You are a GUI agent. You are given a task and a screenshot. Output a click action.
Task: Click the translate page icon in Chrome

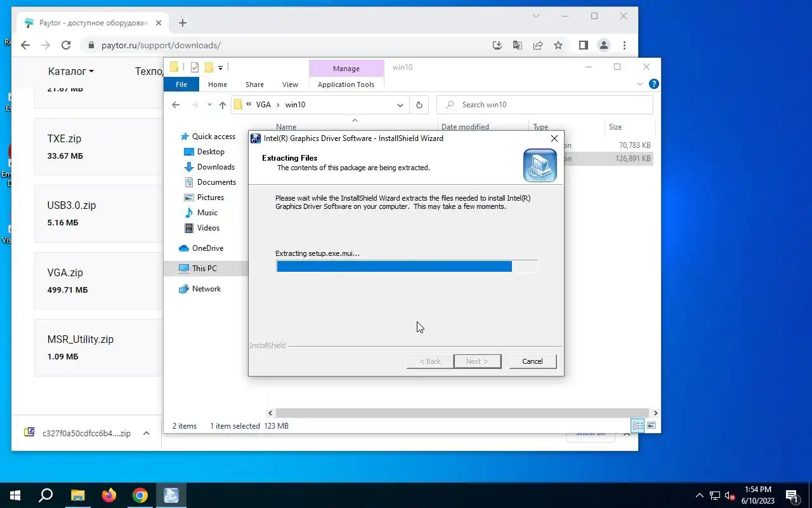point(518,45)
